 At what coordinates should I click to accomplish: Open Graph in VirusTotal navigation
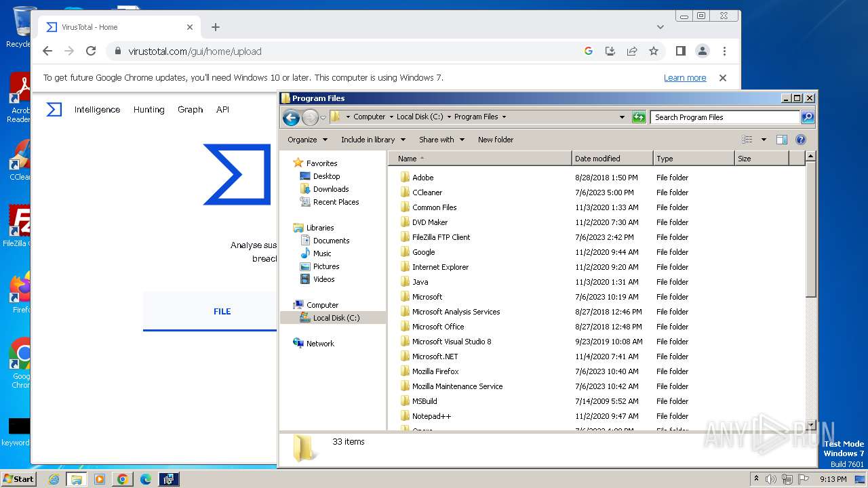click(x=190, y=109)
